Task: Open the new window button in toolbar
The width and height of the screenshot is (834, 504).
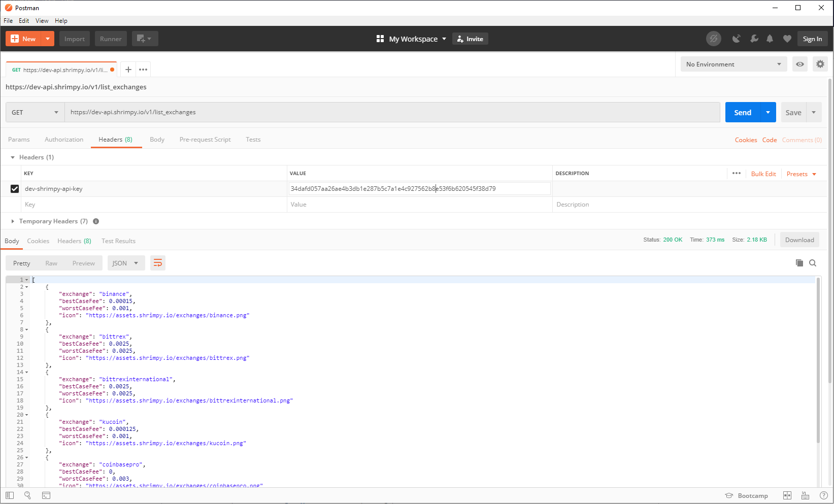Action: tap(145, 39)
